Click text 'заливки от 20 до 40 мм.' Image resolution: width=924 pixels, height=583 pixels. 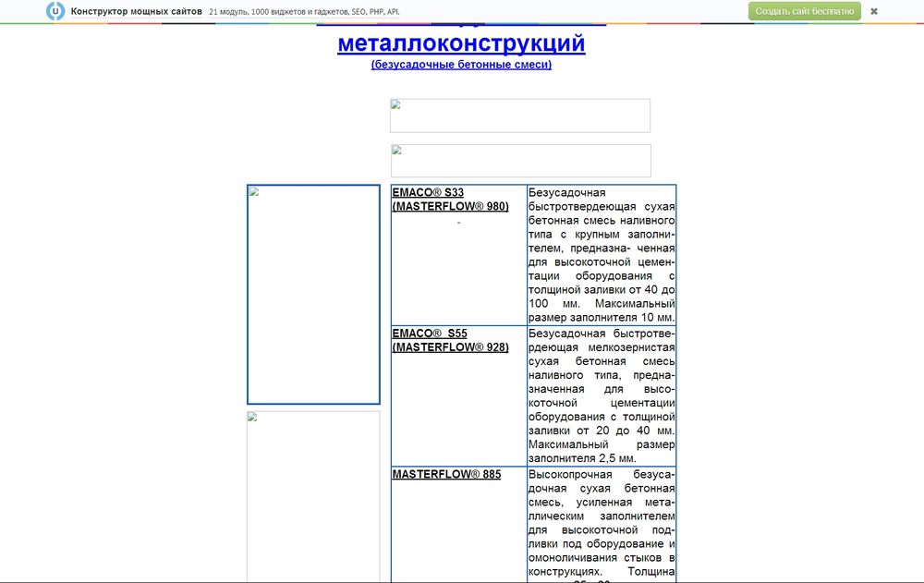(602, 431)
